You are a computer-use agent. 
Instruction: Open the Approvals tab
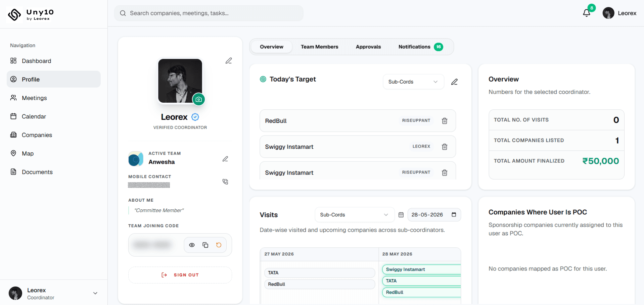[x=368, y=47]
